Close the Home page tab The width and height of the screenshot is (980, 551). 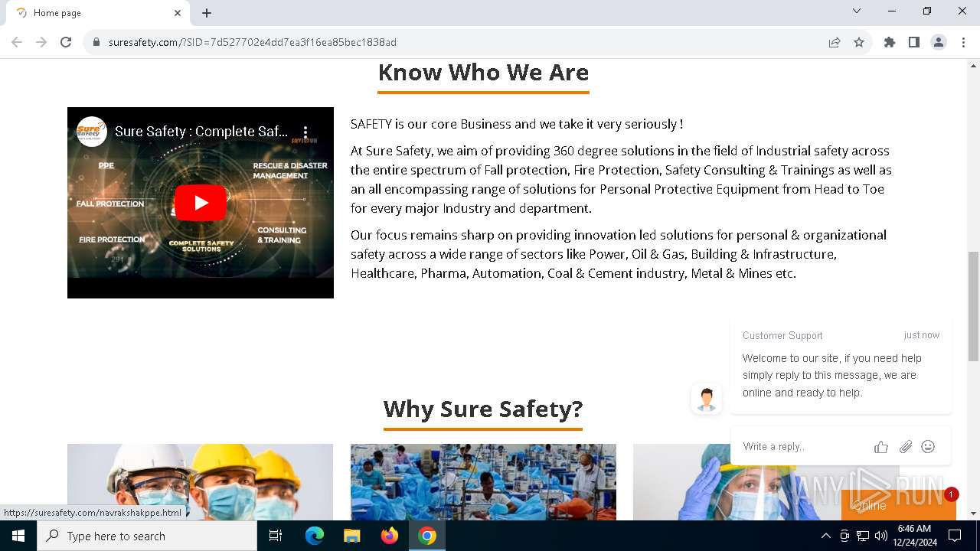pyautogui.click(x=178, y=13)
